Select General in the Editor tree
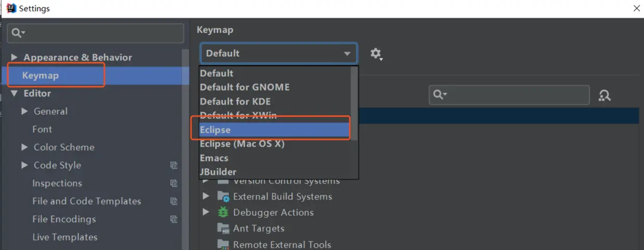This screenshot has height=250, width=644. pos(50,112)
